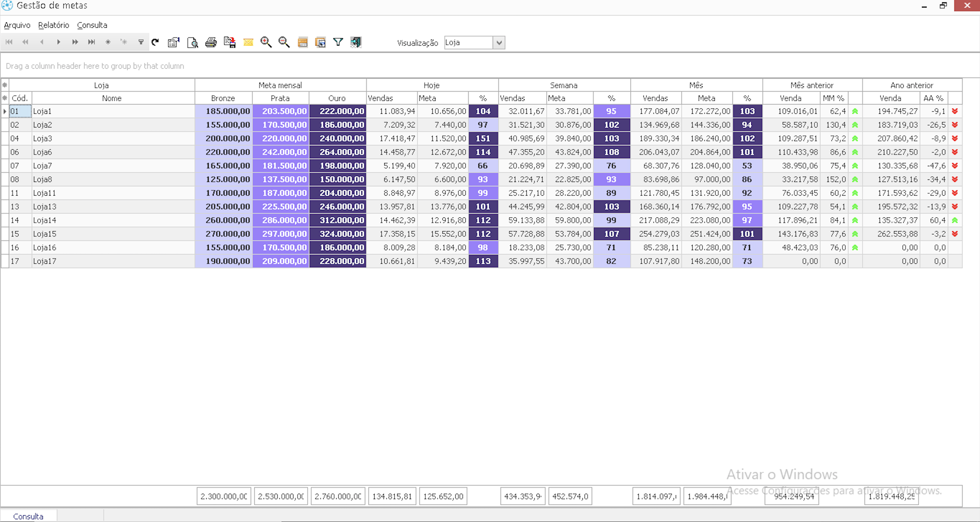Switch to the Consulta bottom tab

pyautogui.click(x=28, y=516)
